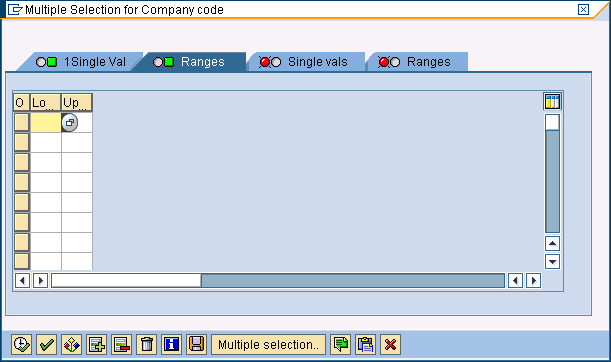The height and width of the screenshot is (362, 611).
Task: Select the fourth row option selector
Action: (x=21, y=182)
